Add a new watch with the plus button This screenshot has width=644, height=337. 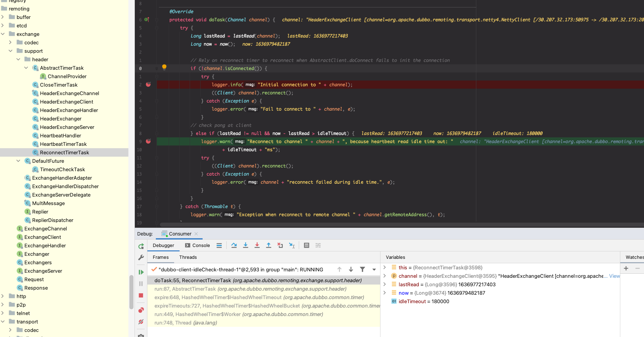pyautogui.click(x=626, y=268)
